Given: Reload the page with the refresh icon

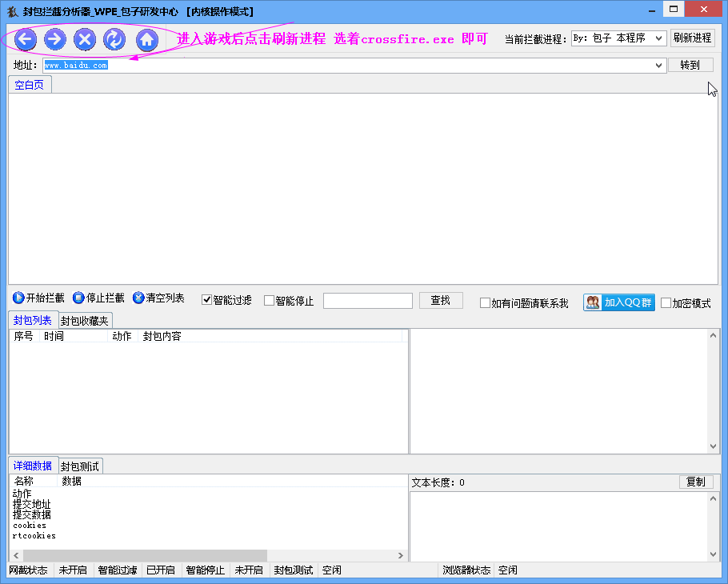Looking at the screenshot, I should (114, 39).
